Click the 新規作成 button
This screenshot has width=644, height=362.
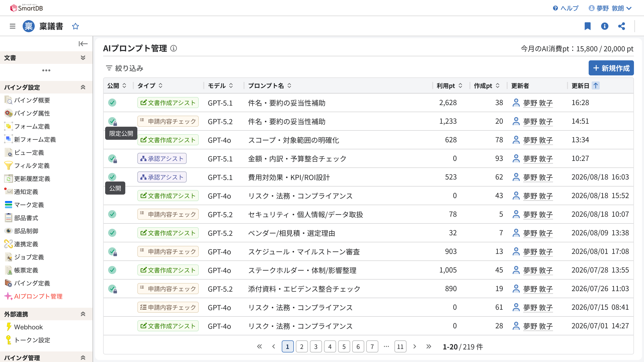coord(611,68)
